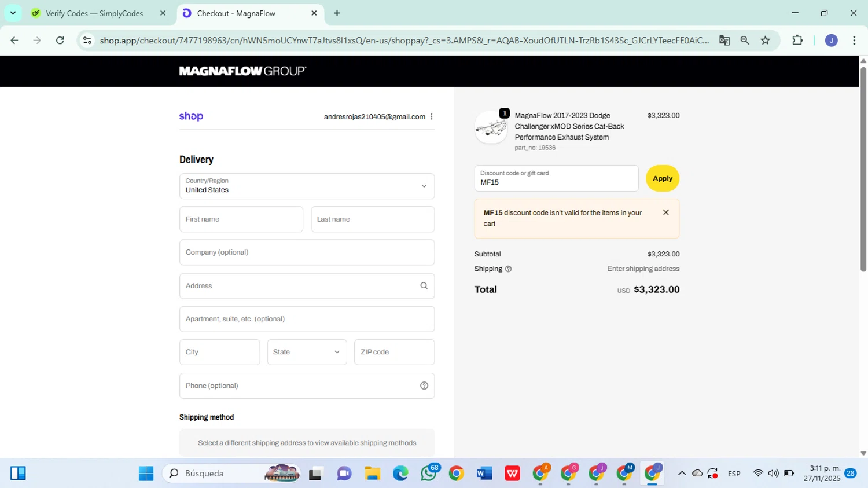Click the 'Enter shipping address' text
Viewport: 868px width, 488px height.
pos(643,269)
